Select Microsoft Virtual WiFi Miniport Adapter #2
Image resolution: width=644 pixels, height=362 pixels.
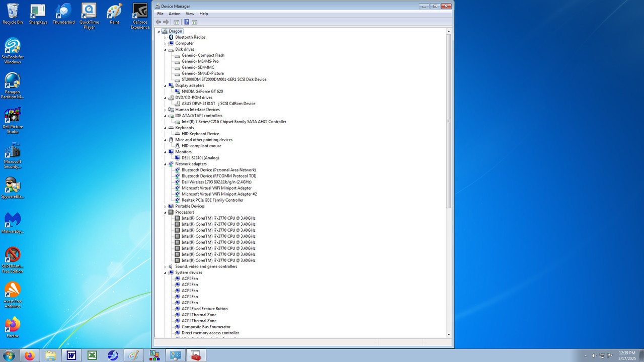tap(219, 194)
